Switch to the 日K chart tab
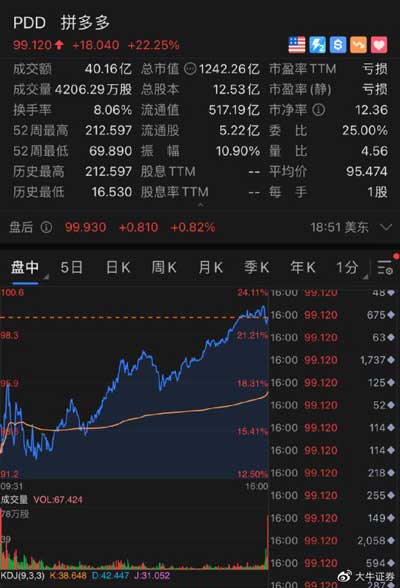The width and height of the screenshot is (400, 588). tap(118, 268)
